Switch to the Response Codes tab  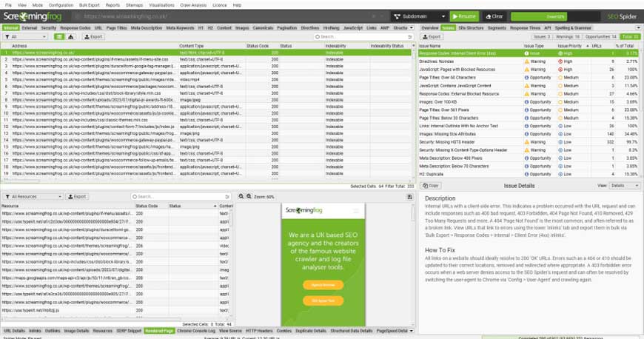[76, 28]
